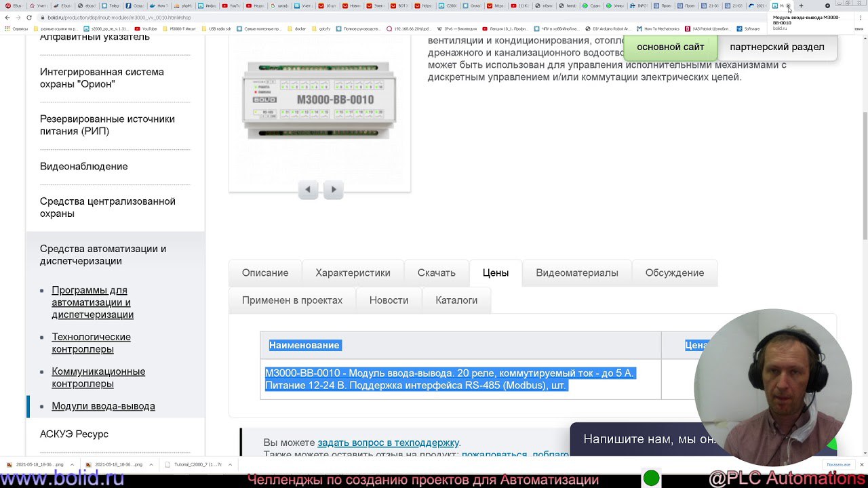Open the Software bookmark
Screen dimensions: 868x488
point(748,29)
